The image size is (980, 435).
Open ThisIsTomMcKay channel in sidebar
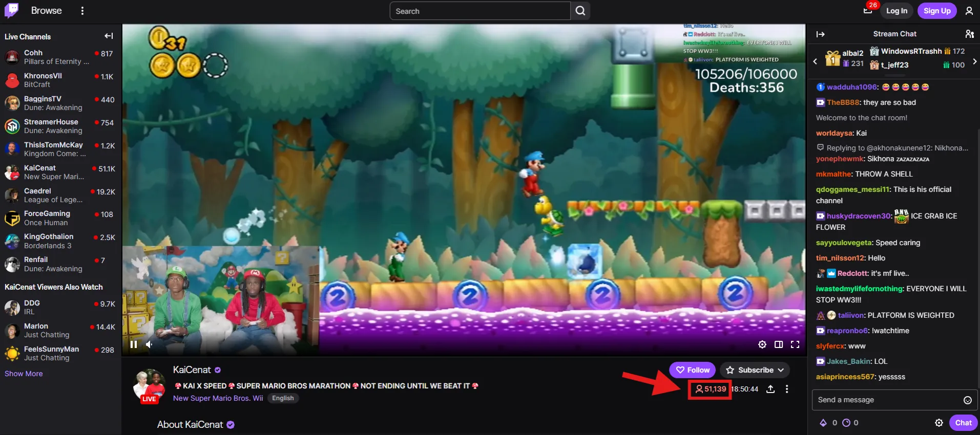coord(60,149)
